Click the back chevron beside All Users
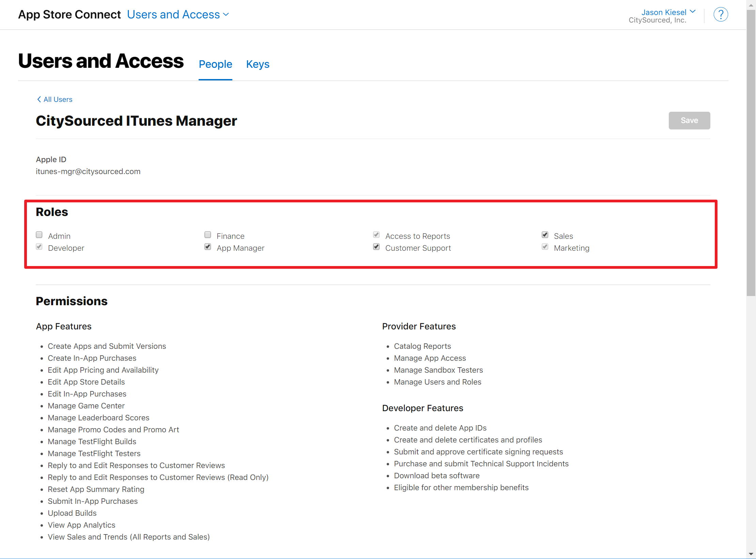 pos(39,99)
